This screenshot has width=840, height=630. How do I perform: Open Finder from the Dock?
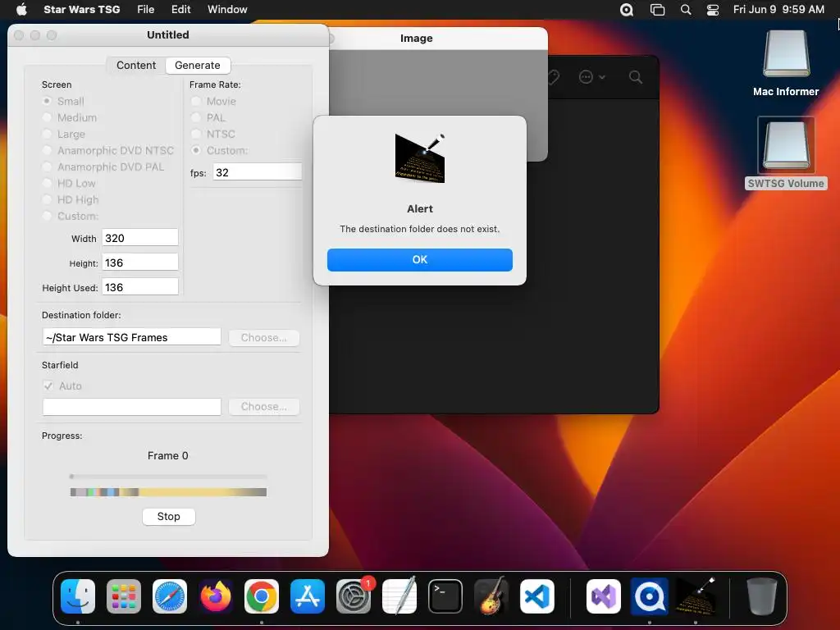(78, 596)
